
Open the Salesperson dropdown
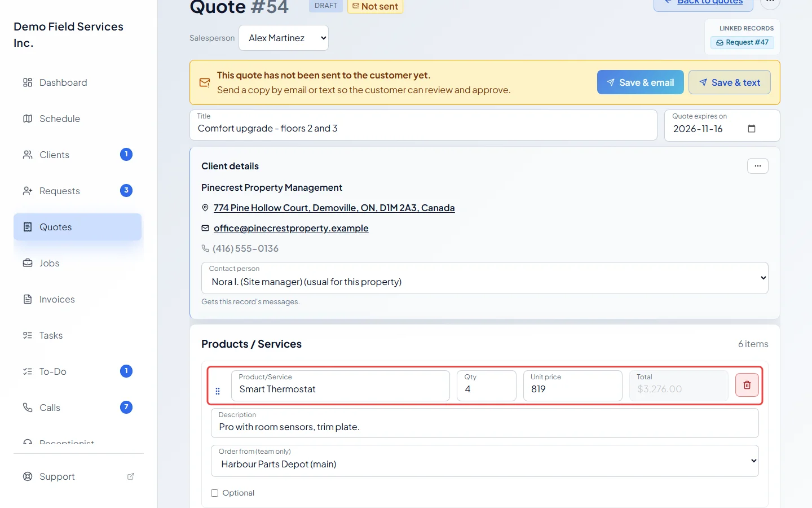point(284,38)
